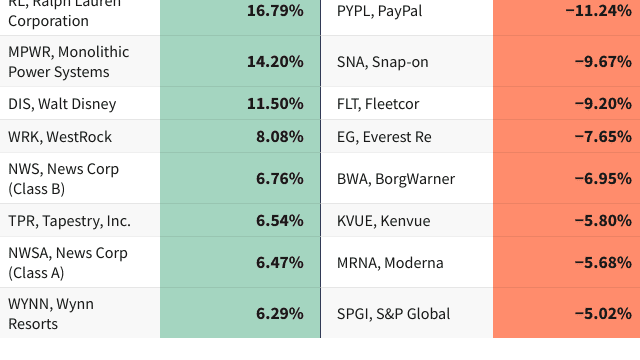The image size is (640, 360).
Task: Click NWSA, News Corp (Class A)
Action: pos(68,263)
